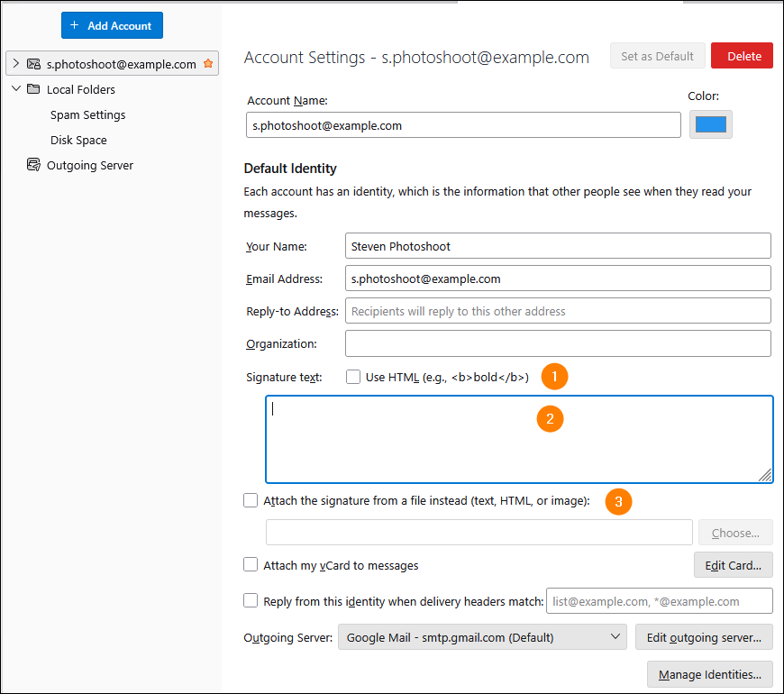Collapse the Local Folders tree

pos(16,89)
